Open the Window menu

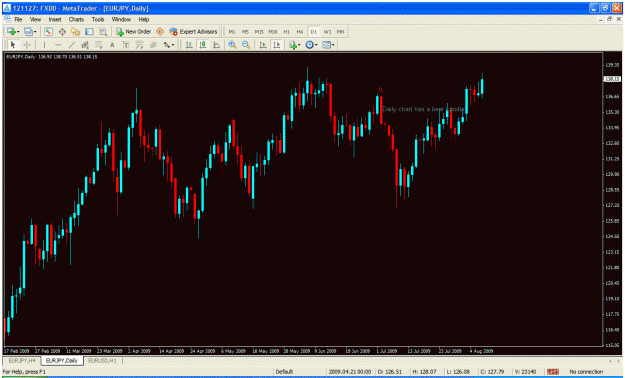[x=121, y=19]
